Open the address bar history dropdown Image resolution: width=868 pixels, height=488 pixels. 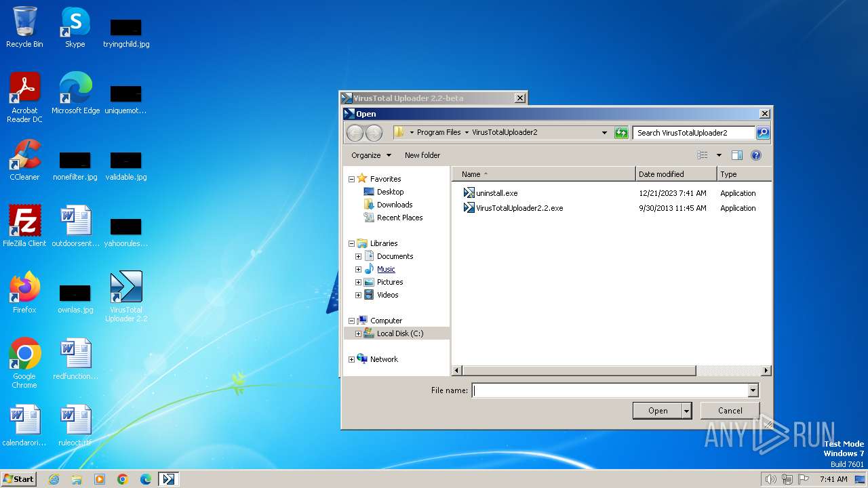604,133
